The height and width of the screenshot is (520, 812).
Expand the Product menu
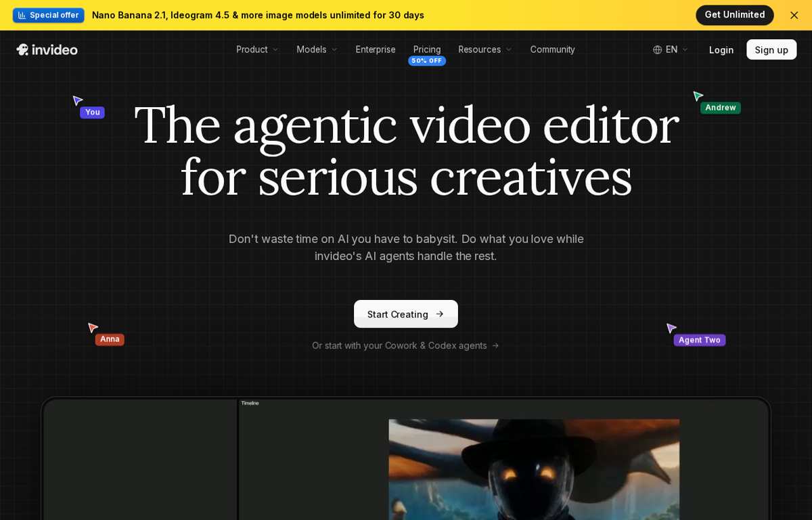[x=257, y=49]
